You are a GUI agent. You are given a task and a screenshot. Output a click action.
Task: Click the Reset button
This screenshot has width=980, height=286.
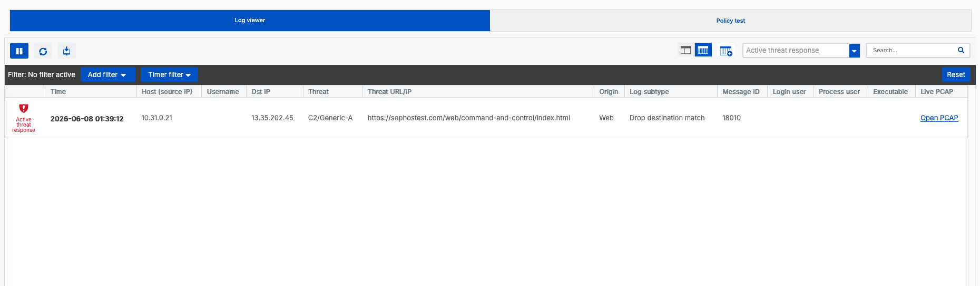click(956, 74)
